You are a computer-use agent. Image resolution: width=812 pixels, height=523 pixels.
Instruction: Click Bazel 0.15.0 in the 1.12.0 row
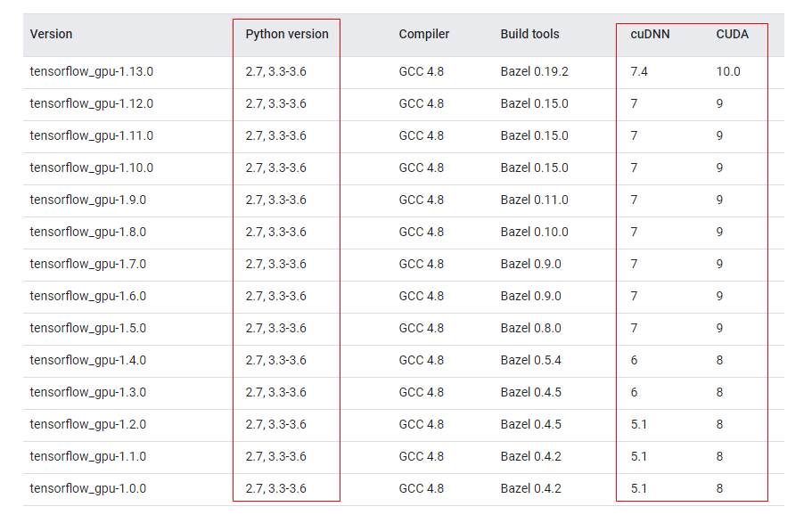pos(535,103)
